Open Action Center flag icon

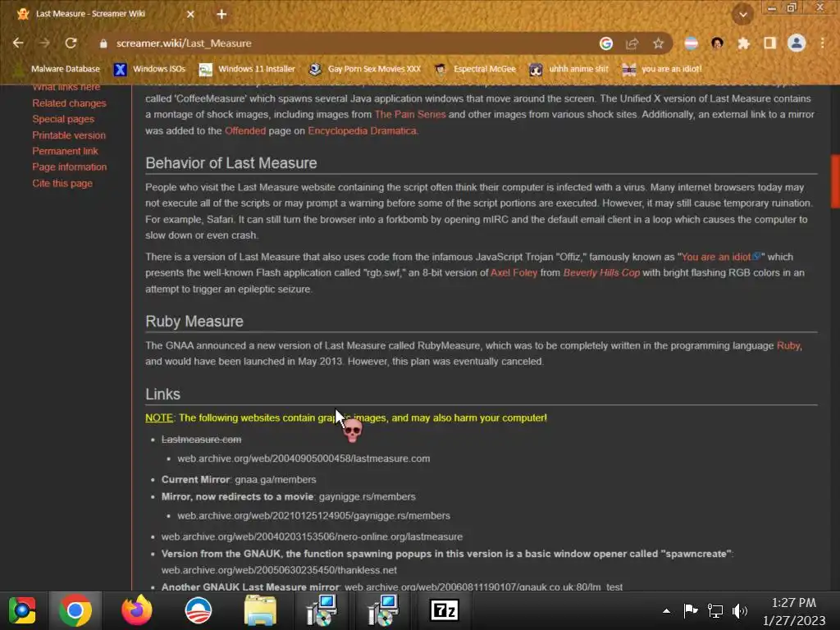(x=691, y=610)
